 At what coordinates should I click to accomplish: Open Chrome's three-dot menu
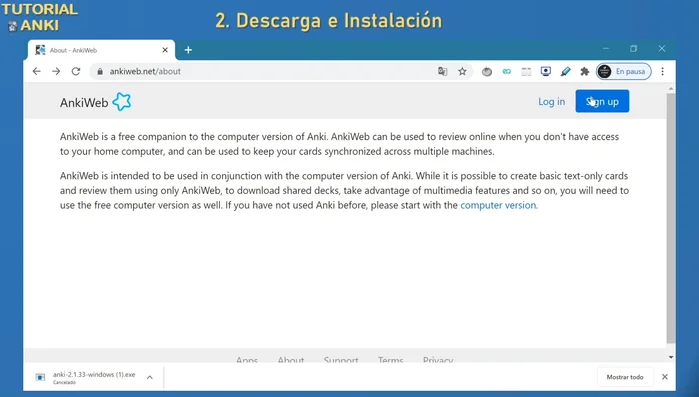[x=662, y=71]
